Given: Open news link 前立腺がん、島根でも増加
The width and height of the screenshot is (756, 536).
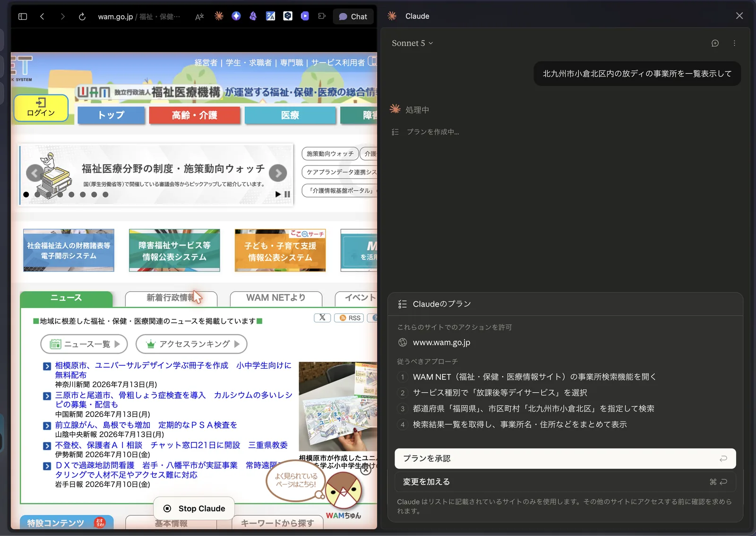Looking at the screenshot, I should click(x=146, y=425).
